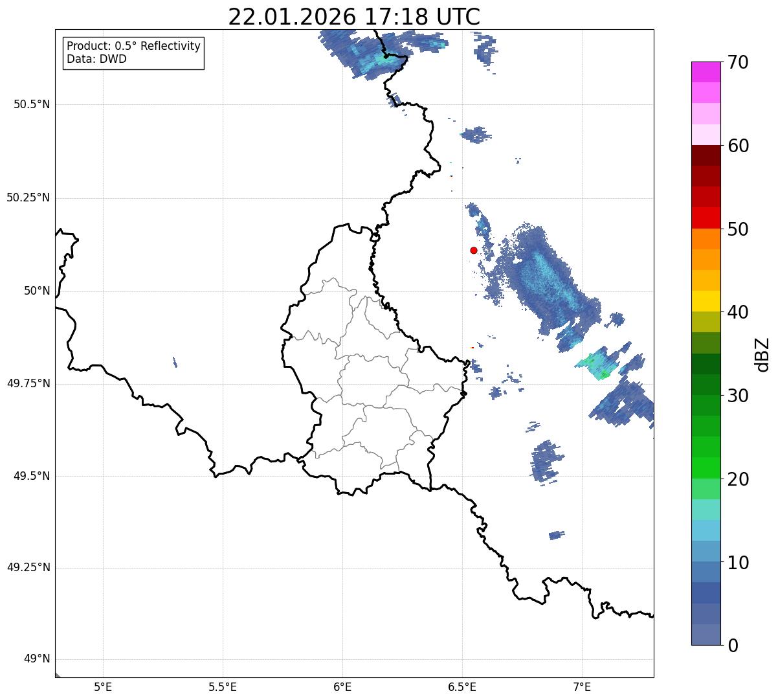The width and height of the screenshot is (778, 700).
Task: Click the dBZ colorbar label
Action: pyautogui.click(x=762, y=354)
